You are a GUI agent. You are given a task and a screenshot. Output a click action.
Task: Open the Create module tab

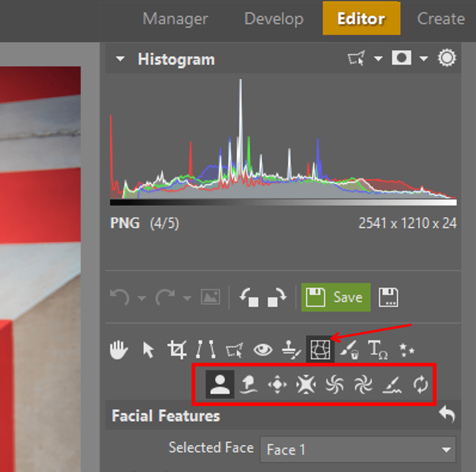pos(441,19)
